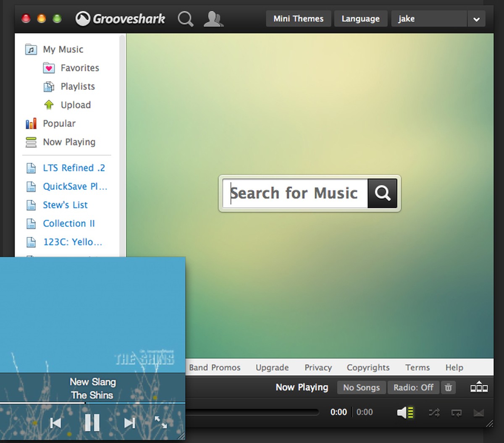Image resolution: width=504 pixels, height=443 pixels.
Task: Click the Upload arrow icon
Action: [x=49, y=105]
